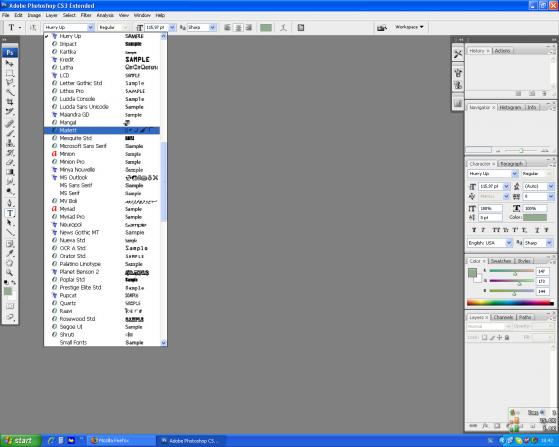Click the Navigator zoom slider
The width and height of the screenshot is (559, 447).
pyautogui.click(x=521, y=151)
